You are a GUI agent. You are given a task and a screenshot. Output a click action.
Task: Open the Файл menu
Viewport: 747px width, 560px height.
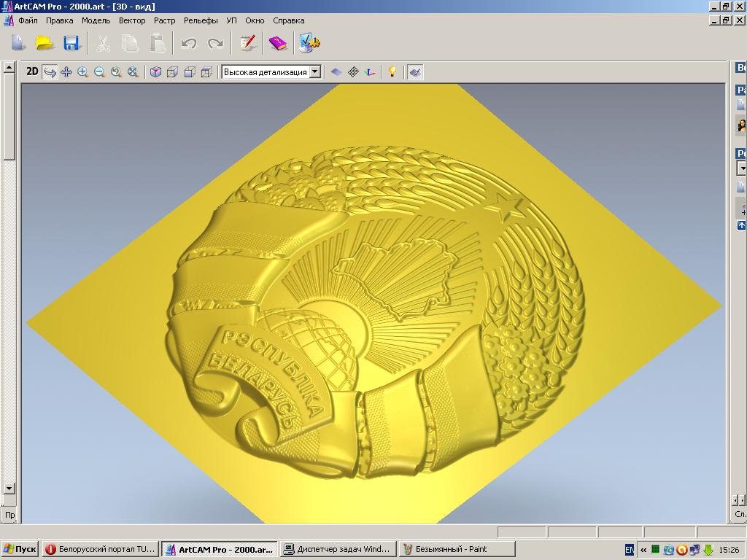(x=28, y=20)
